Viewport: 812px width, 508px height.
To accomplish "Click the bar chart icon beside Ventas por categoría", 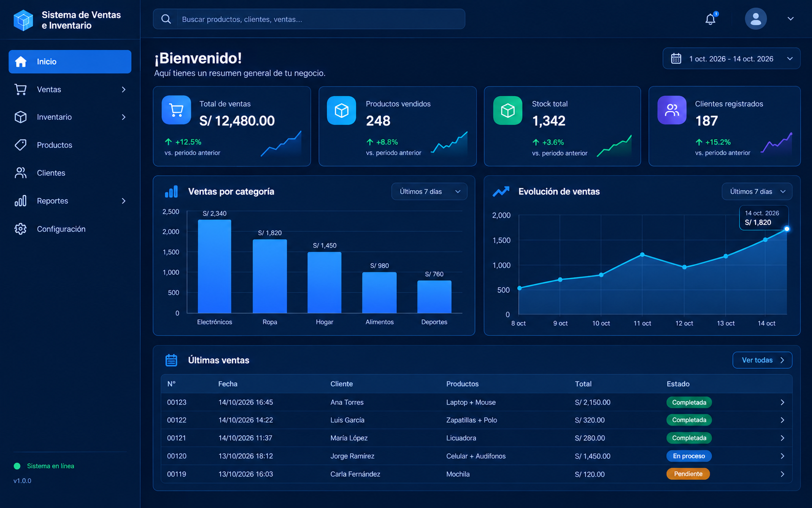I will click(x=172, y=192).
